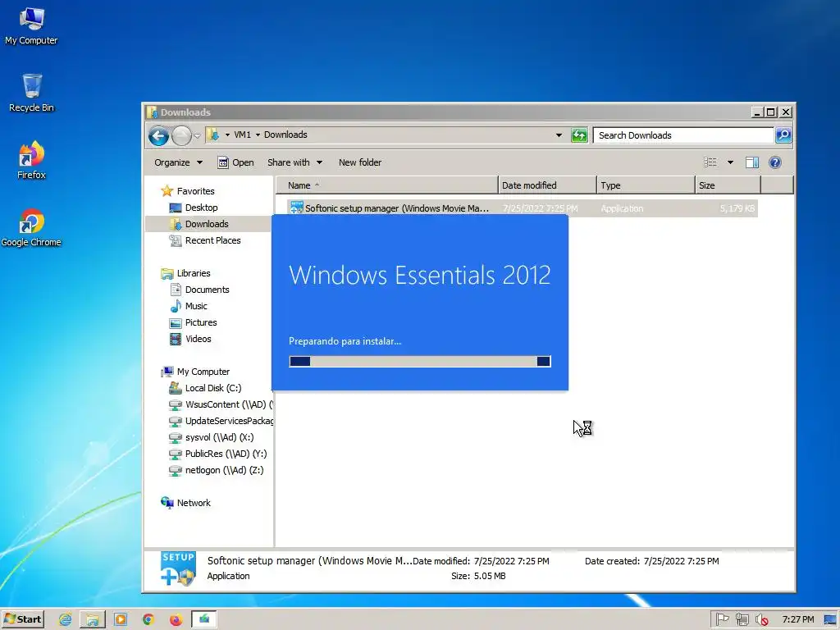
Task: Open the address bar previous locations dropdown
Action: (x=559, y=135)
